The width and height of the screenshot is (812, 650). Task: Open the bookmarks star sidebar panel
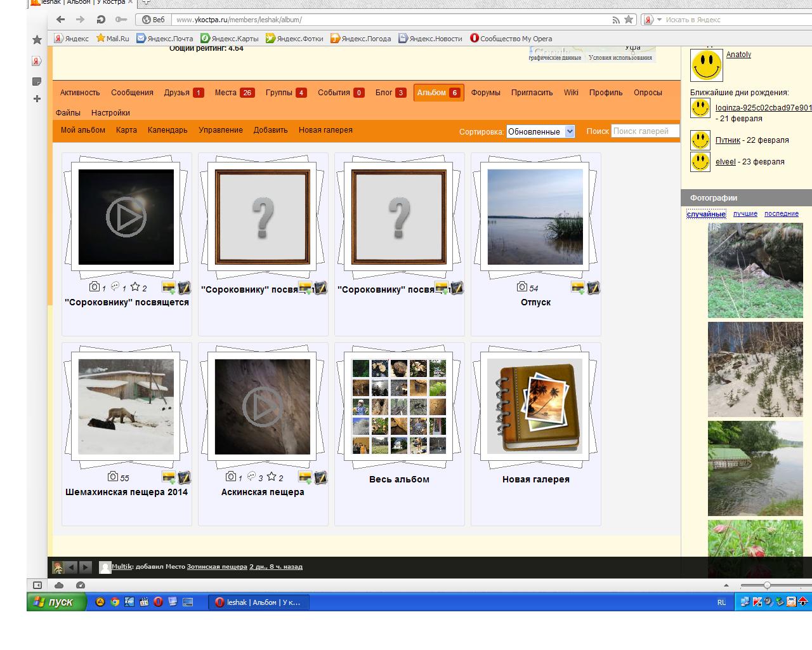(37, 40)
